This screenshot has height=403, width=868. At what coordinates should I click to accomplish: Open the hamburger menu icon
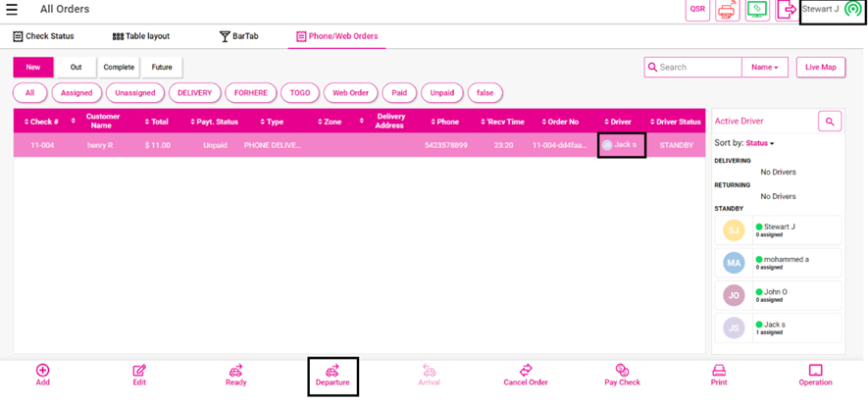13,10
